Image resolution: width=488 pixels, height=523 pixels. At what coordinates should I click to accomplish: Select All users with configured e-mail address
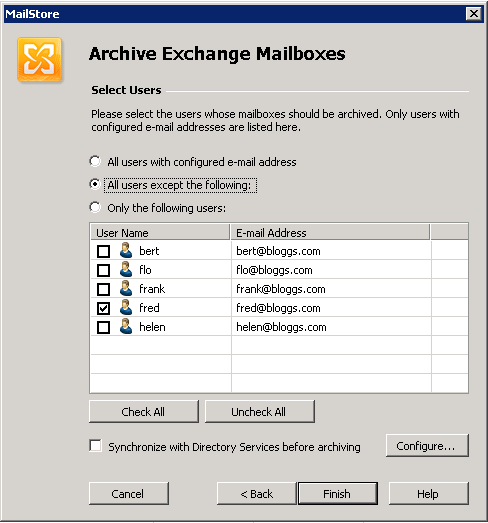[x=95, y=161]
